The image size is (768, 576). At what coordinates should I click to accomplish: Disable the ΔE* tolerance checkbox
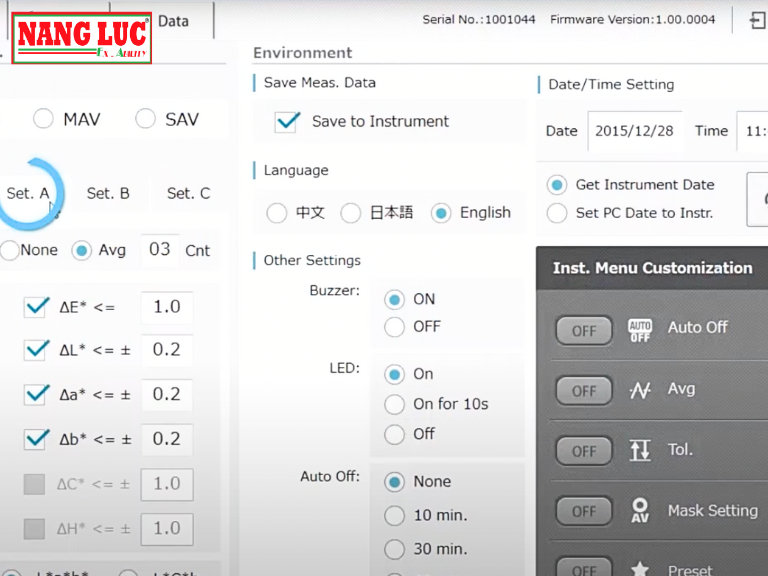[x=37, y=307]
